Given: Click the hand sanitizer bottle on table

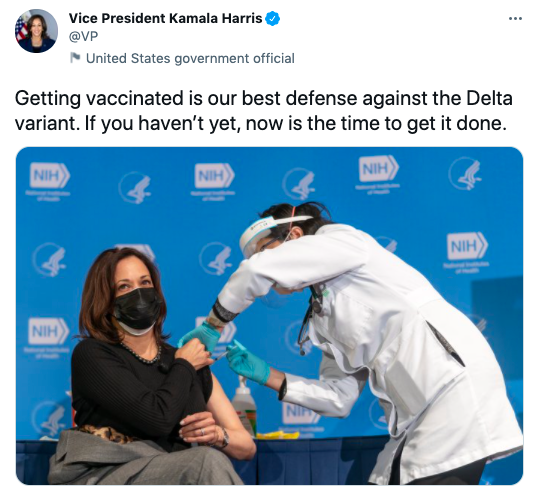Looking at the screenshot, I should point(244,406).
